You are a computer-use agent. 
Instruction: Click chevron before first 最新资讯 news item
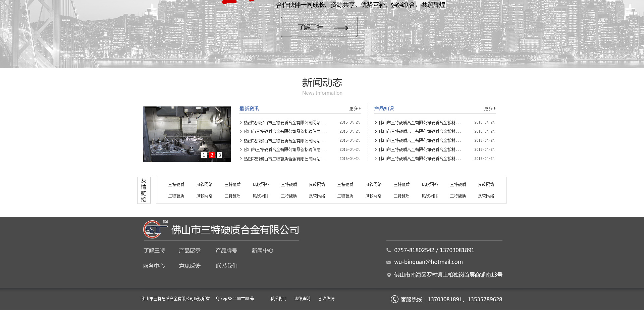241,123
